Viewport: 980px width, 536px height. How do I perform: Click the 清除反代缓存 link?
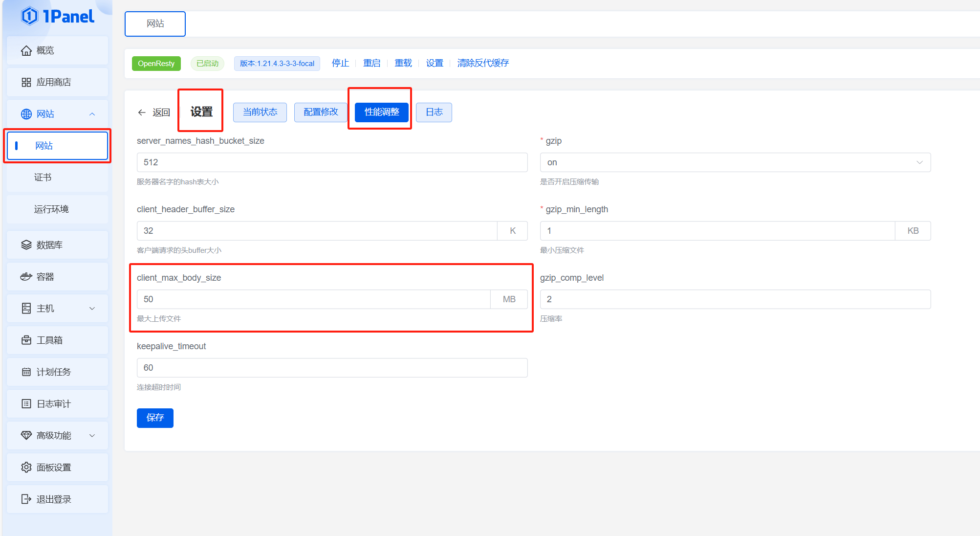(483, 63)
